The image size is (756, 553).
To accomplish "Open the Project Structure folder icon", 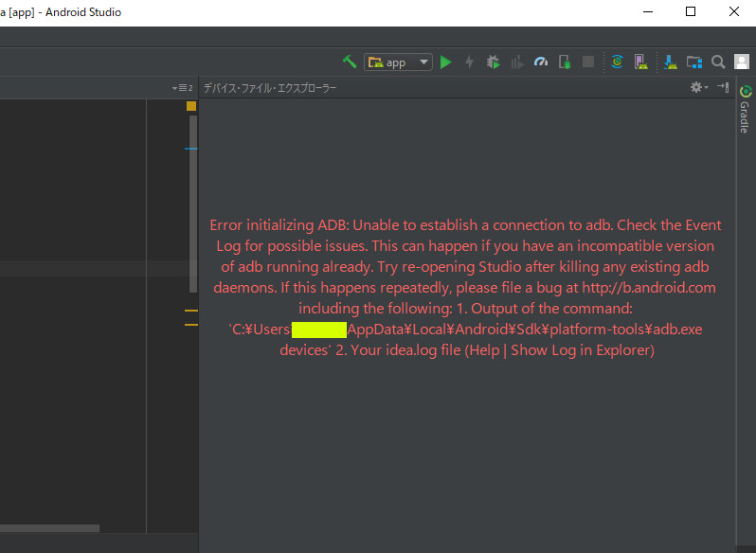I will [694, 62].
